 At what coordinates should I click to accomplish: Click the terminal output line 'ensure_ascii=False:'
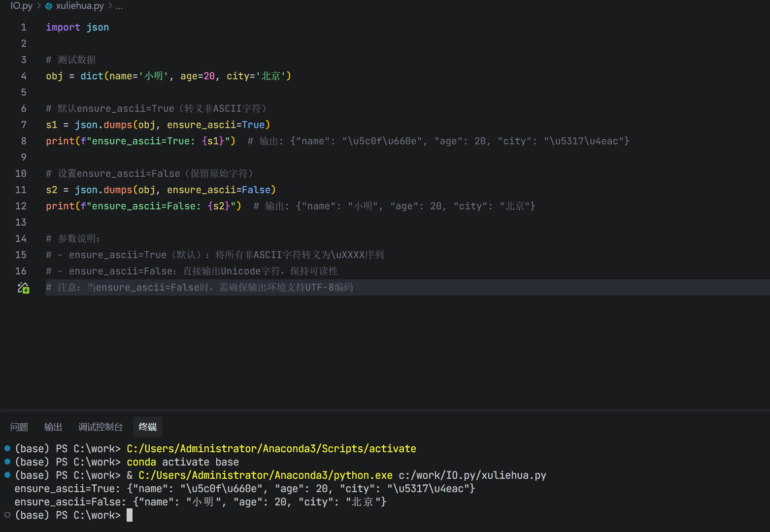tap(201, 502)
